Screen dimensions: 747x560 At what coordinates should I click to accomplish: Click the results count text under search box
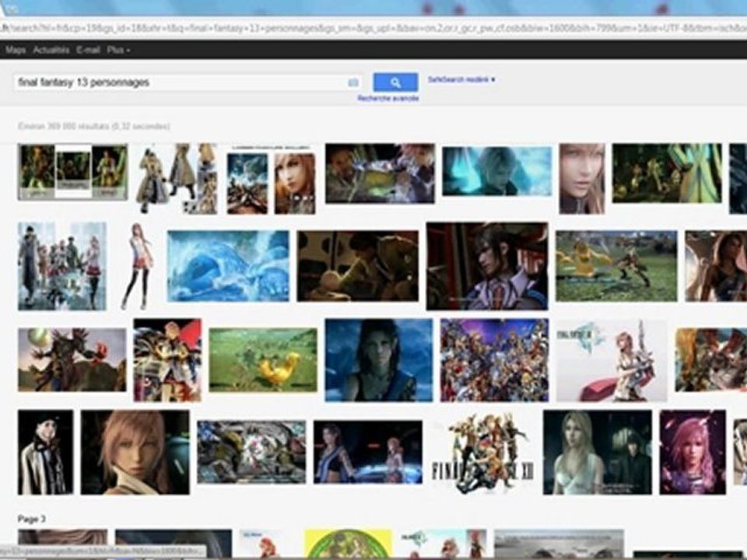point(94,126)
